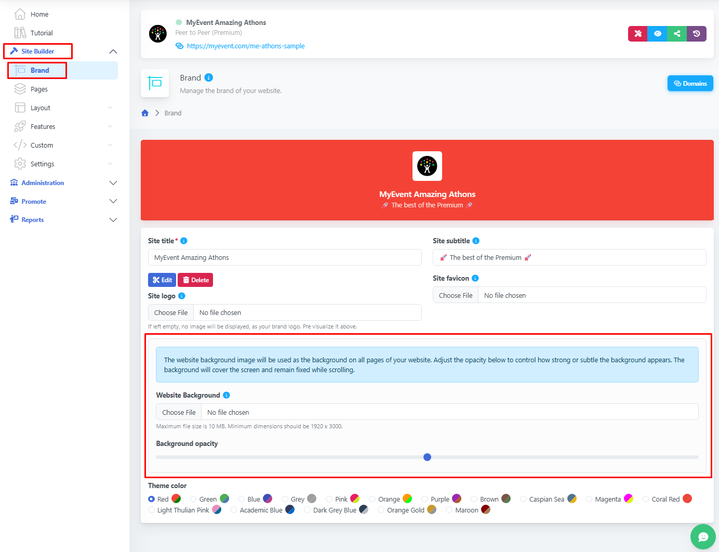Click the info icon beside Site title

[x=185, y=241]
